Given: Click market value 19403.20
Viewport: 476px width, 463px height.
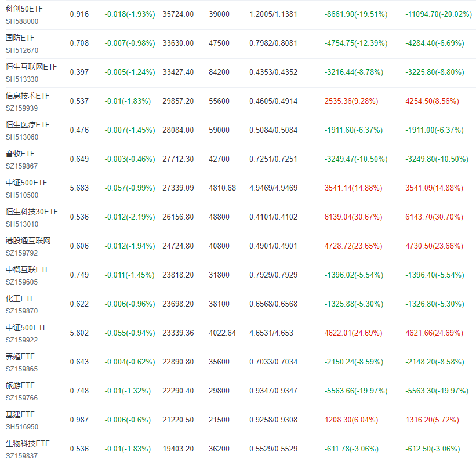Looking at the screenshot, I should [178, 449].
